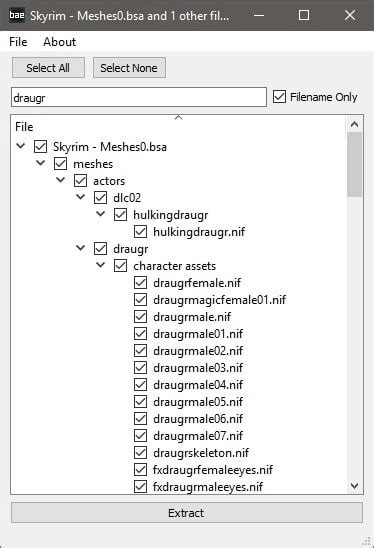The height and width of the screenshot is (548, 374).
Task: Close the BAE window
Action: [x=350, y=15]
